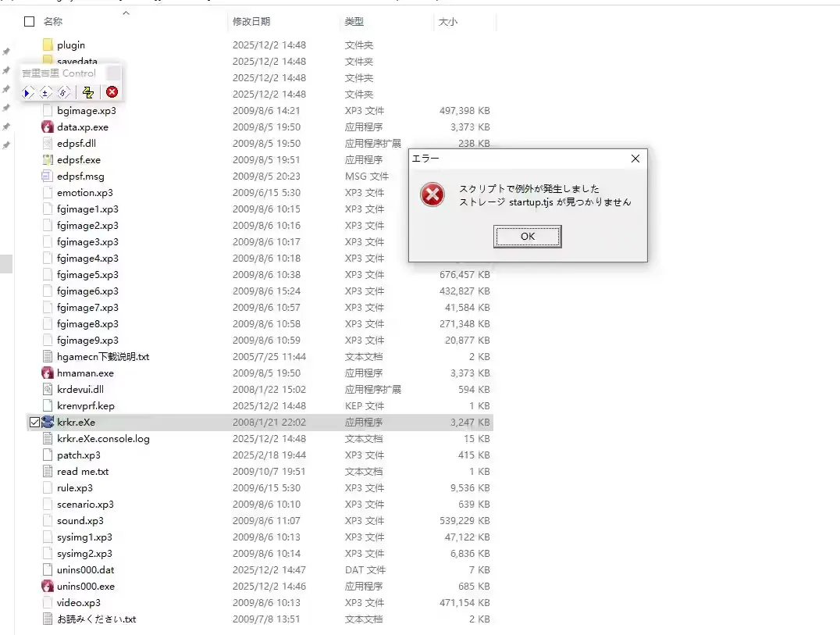The image size is (840, 635).
Task: Sort by the 大小 column header
Action: point(448,21)
